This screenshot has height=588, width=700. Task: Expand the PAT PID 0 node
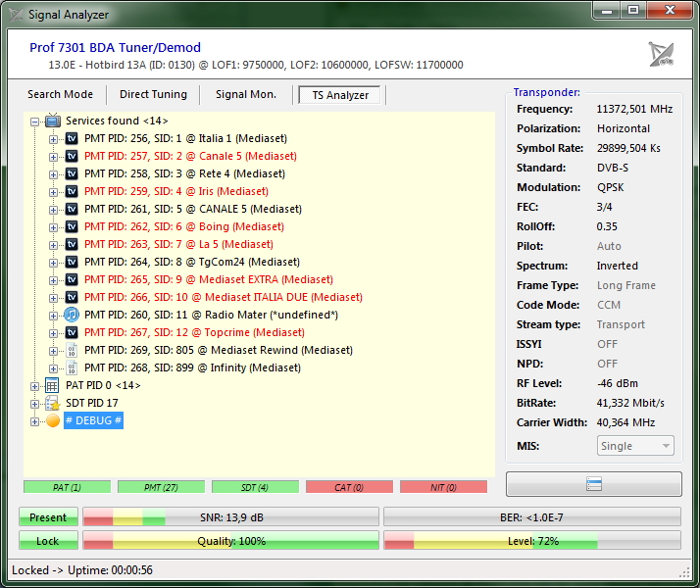[34, 386]
